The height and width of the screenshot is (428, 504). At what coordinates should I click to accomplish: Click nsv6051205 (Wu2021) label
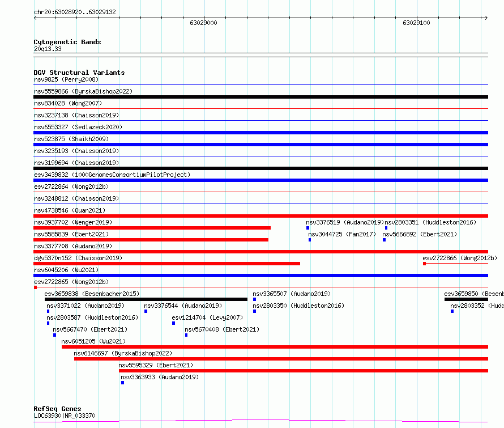93,341
